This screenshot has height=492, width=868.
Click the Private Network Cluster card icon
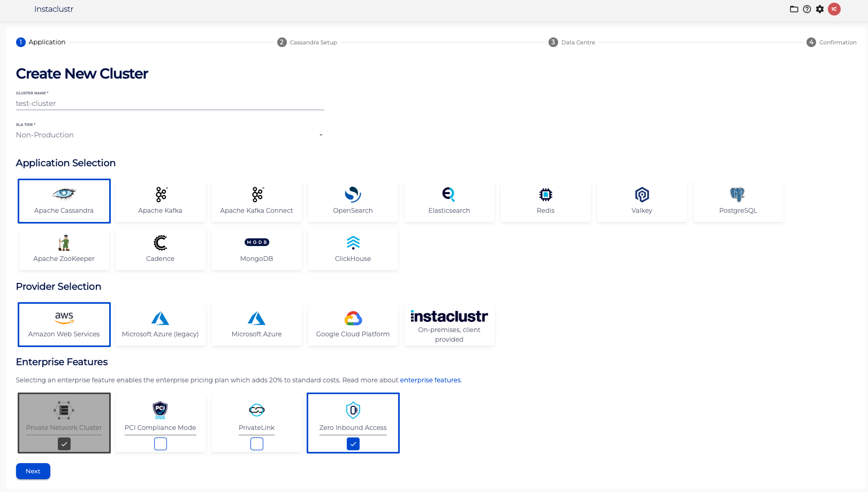tap(64, 410)
